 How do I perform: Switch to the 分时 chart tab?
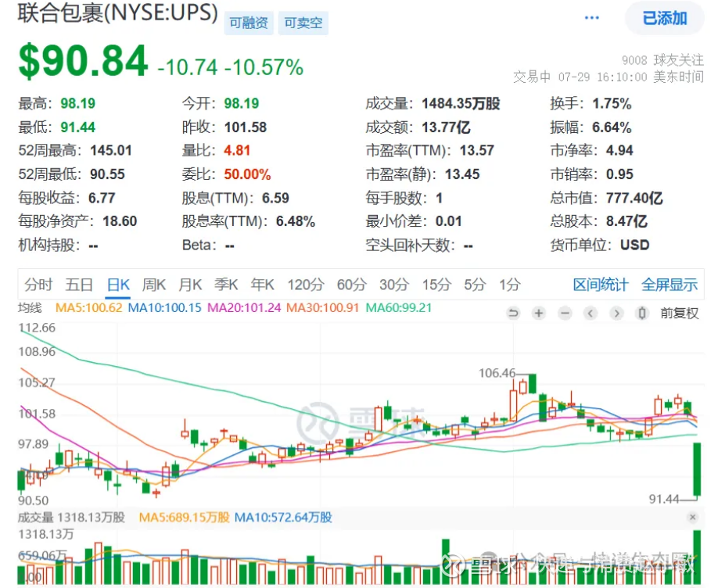(x=38, y=285)
